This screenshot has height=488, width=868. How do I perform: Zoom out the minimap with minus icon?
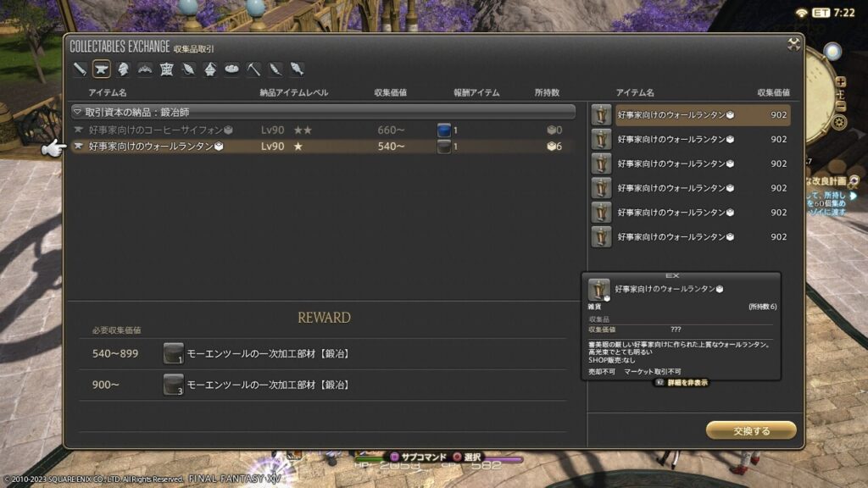tap(840, 106)
